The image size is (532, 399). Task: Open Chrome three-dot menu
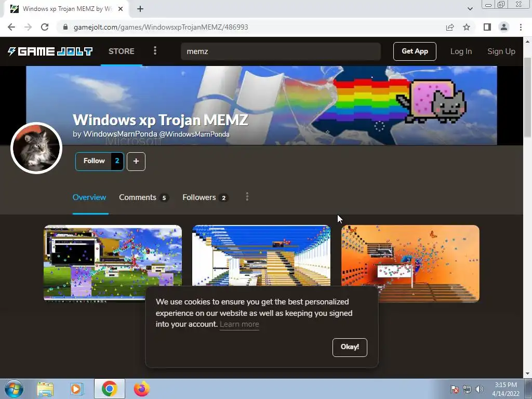tap(521, 27)
